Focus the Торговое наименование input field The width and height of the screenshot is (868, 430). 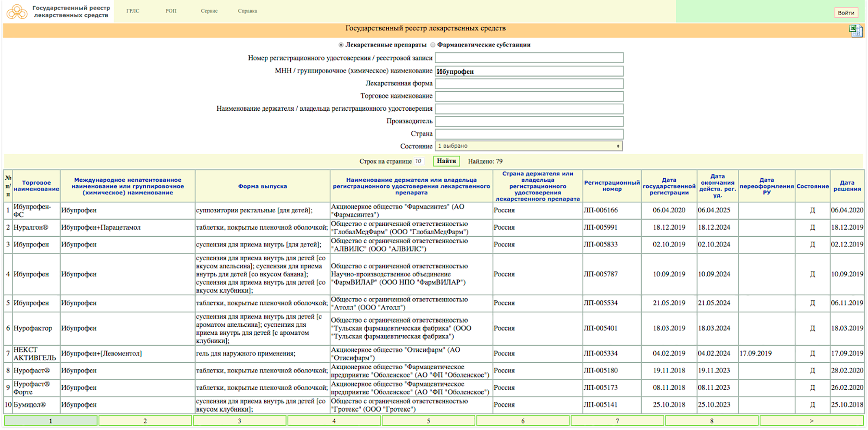click(x=529, y=96)
